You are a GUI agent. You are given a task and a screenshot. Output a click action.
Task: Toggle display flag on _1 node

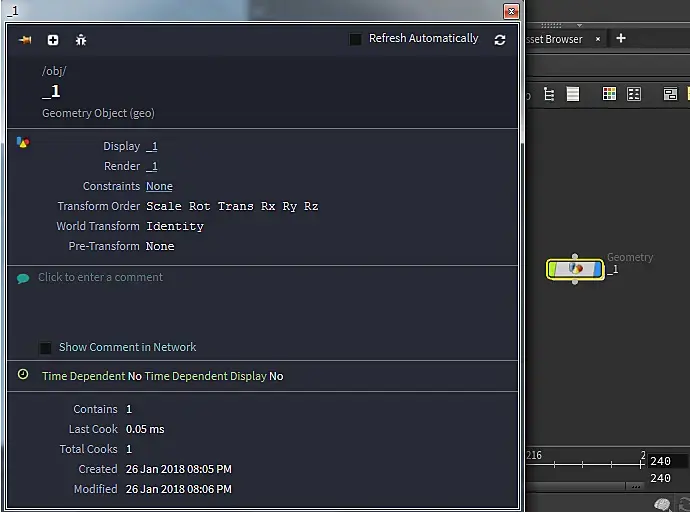598,269
